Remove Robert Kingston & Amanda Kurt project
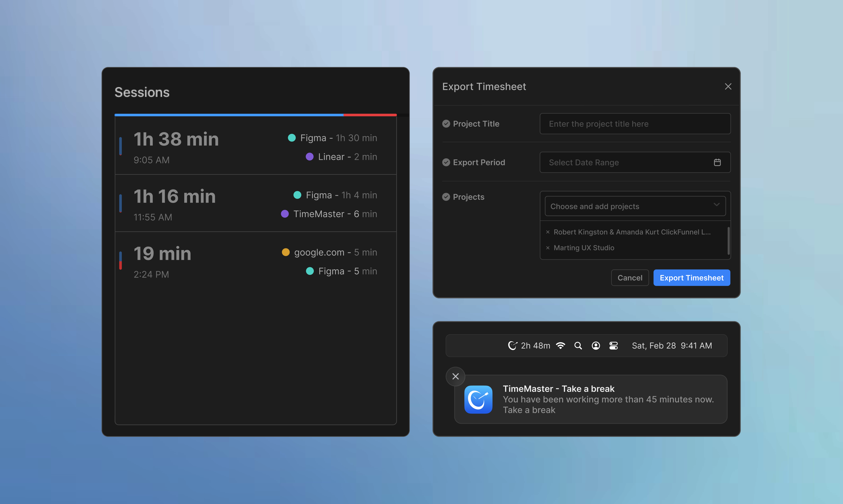843x504 pixels. (x=547, y=232)
